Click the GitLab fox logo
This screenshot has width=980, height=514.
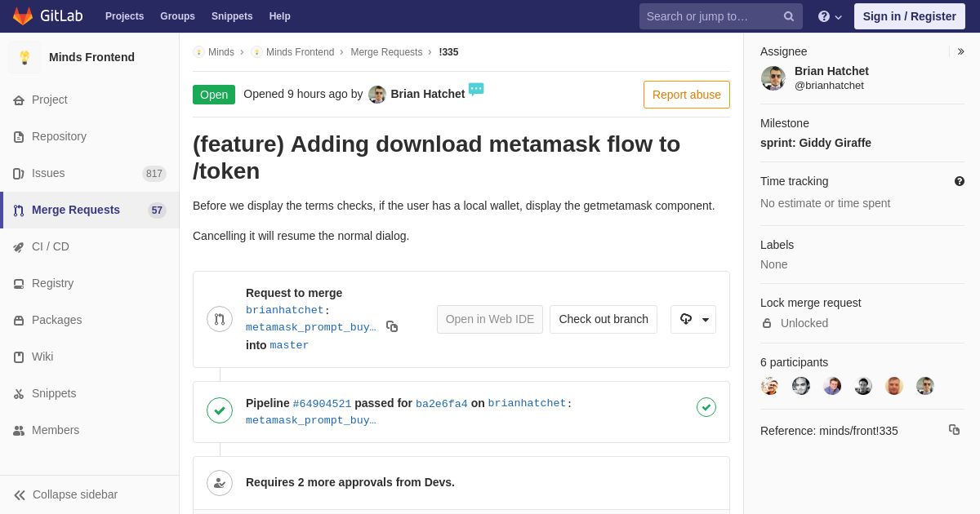[x=23, y=16]
